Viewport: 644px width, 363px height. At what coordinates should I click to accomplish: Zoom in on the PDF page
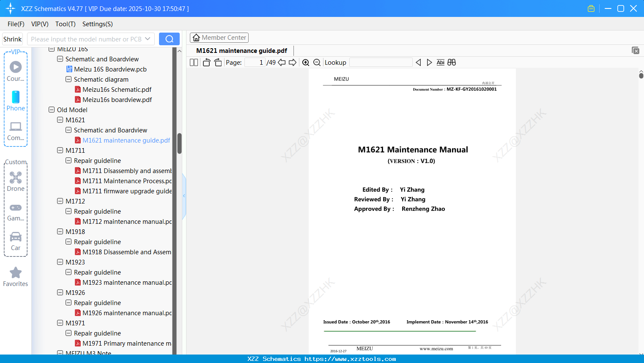tap(306, 63)
